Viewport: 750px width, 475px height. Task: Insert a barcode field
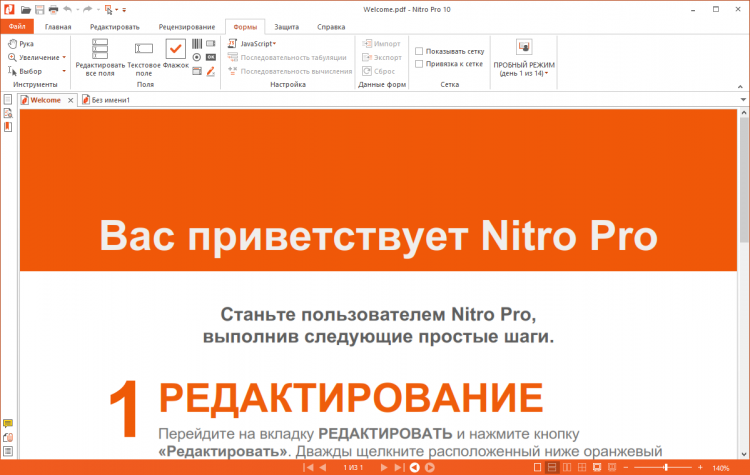[x=197, y=44]
